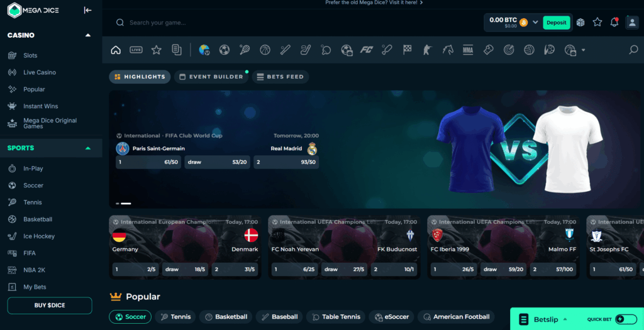Switch to the Highlights tab

(140, 77)
